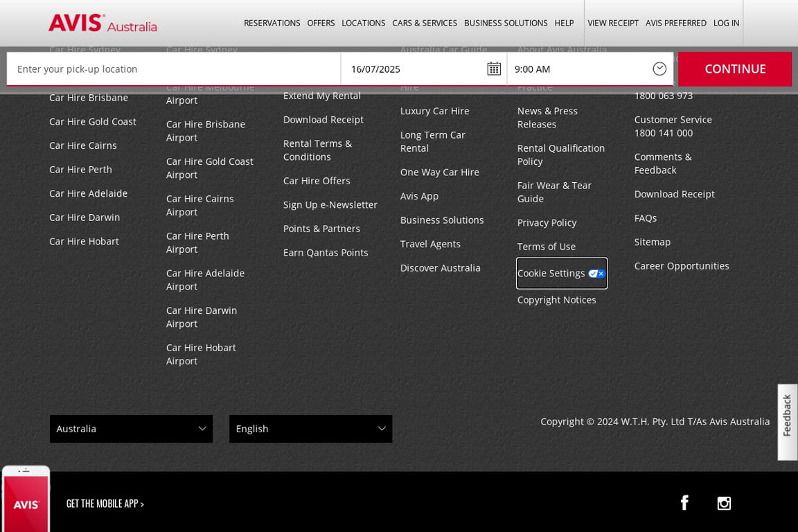Open Car Hire Offers link
798x532 pixels.
pyautogui.click(x=317, y=181)
